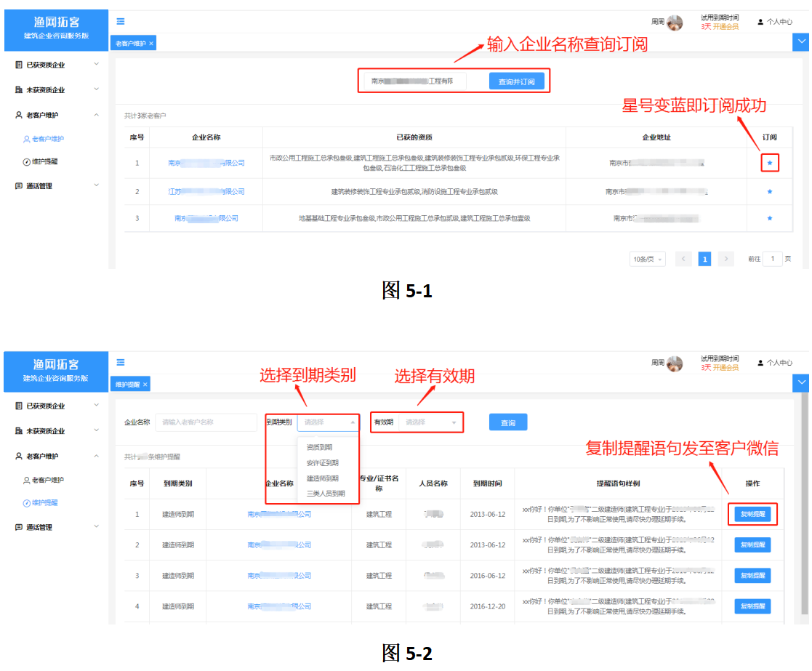
Task: Open blue tab-options dropdown at right in figure 5-1
Action: tap(801, 41)
